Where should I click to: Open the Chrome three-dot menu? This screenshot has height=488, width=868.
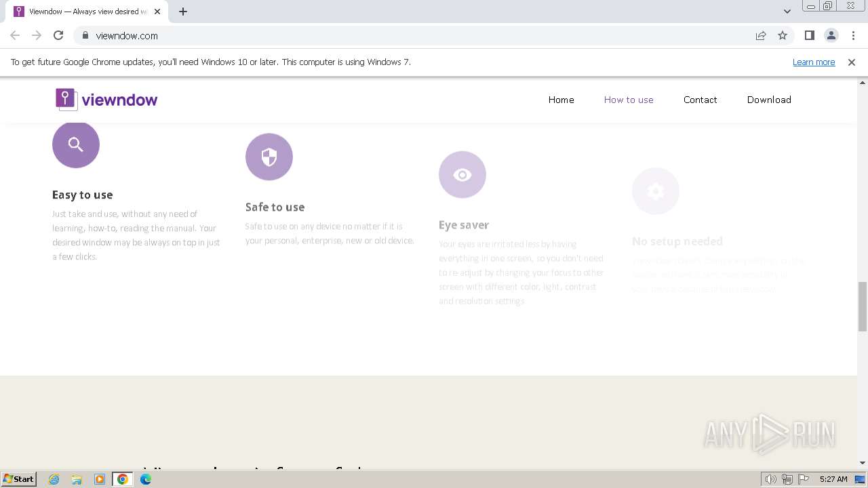(853, 35)
